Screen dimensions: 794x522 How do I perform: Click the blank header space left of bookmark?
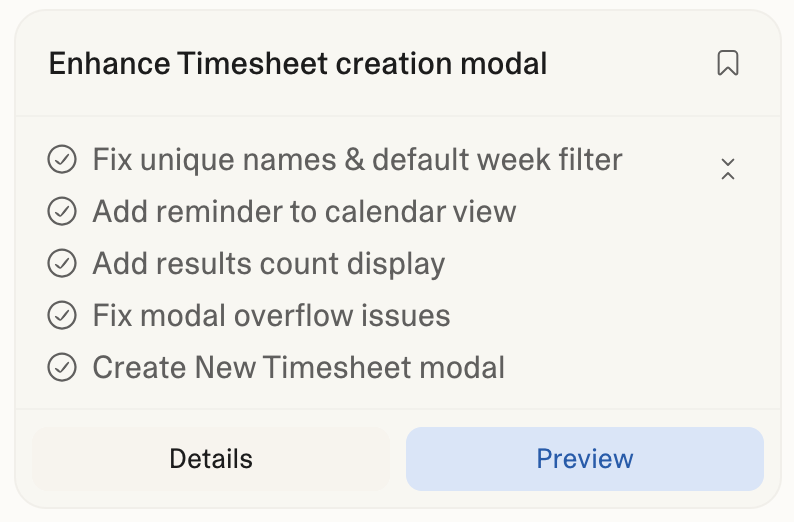point(630,64)
